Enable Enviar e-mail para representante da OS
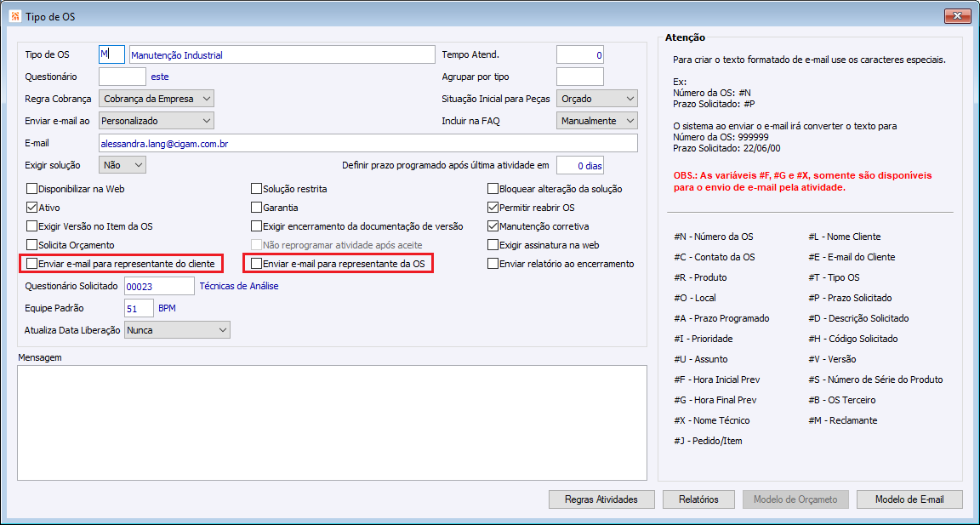This screenshot has height=525, width=980. point(256,264)
